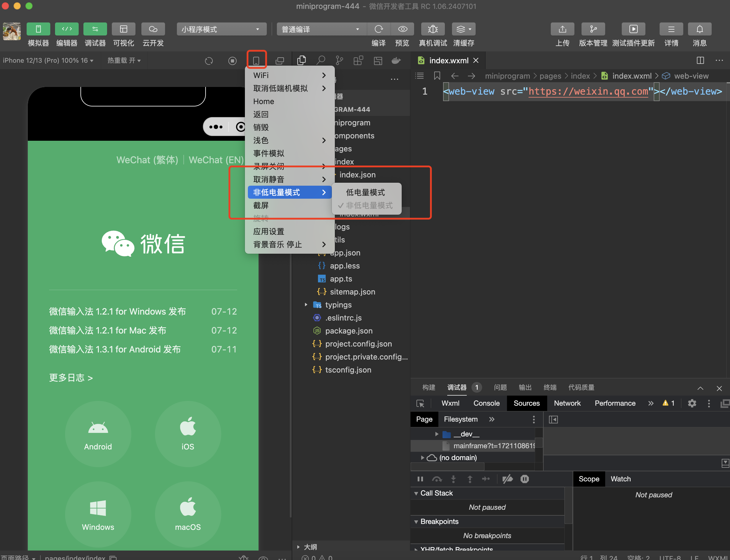730x560 pixels.
Task: Open the 消息 notifications bell
Action: 699,29
